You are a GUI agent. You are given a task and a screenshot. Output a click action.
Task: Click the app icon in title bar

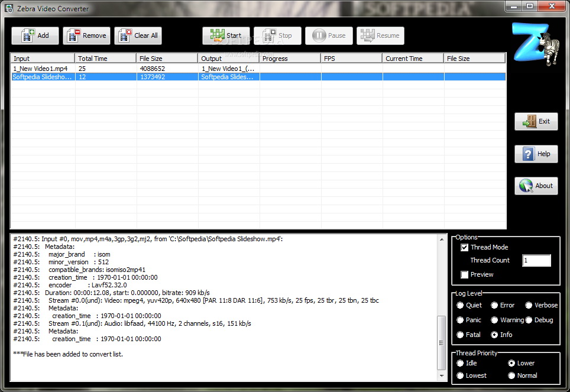pos(9,8)
